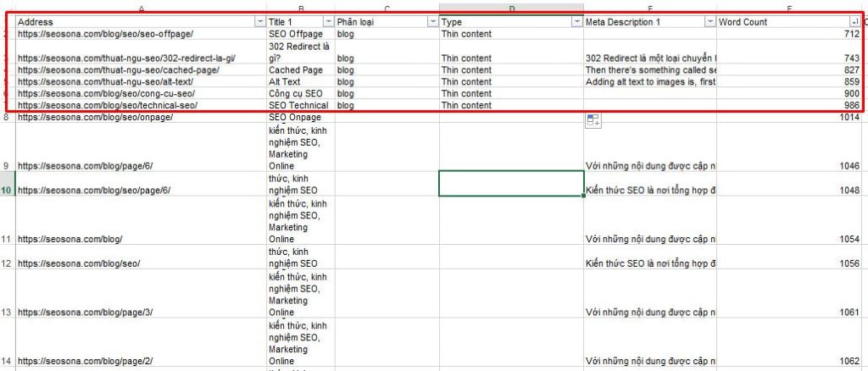Screen dimensions: 868x371
Task: Click the blog/page/3/ URL cell
Action: coord(141,293)
